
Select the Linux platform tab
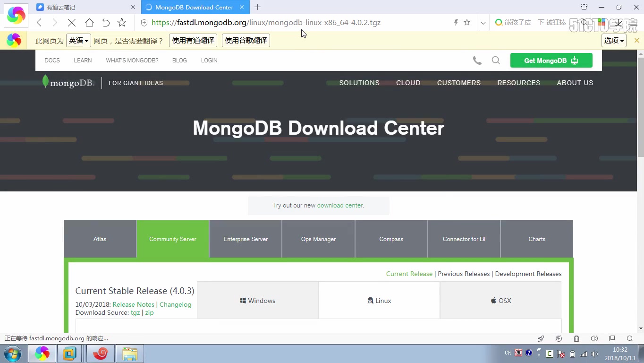379,300
